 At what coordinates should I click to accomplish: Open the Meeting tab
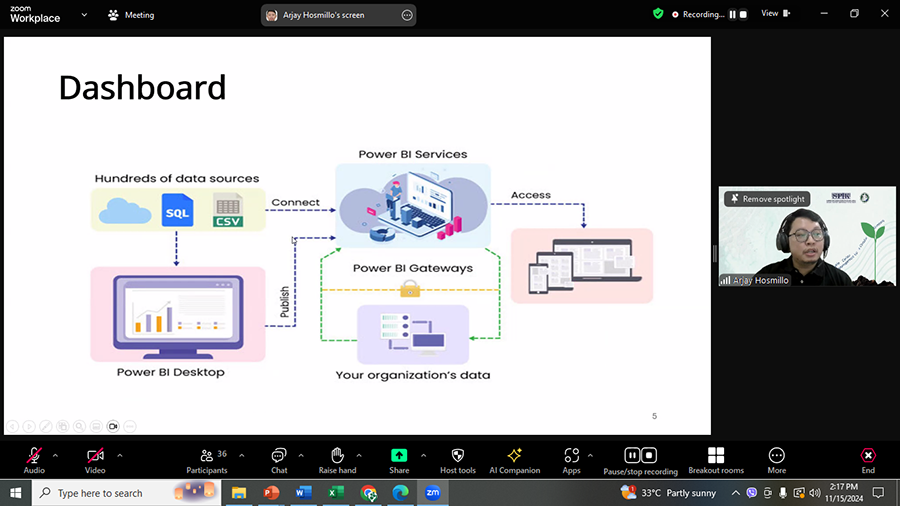pos(131,15)
